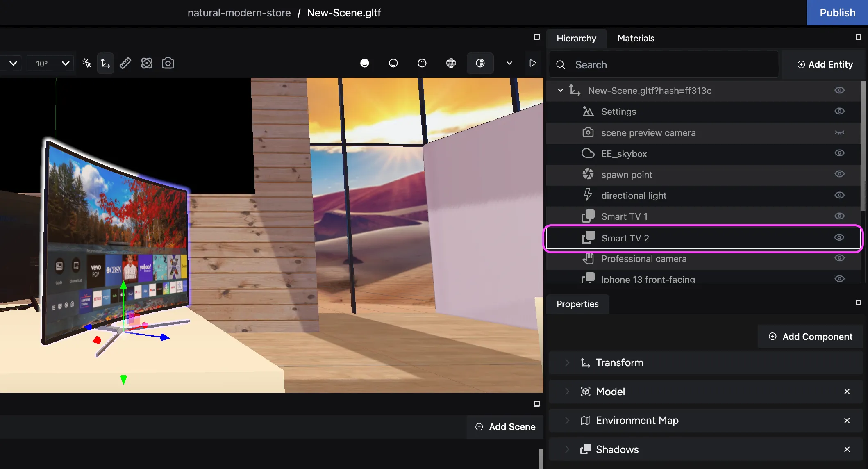This screenshot has width=868, height=469.
Task: Select the camera tool icon
Action: point(168,63)
